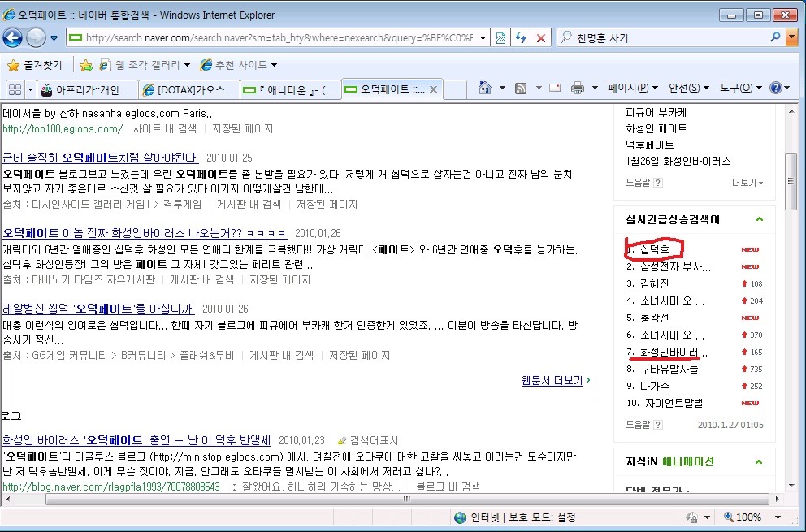Click related search 피규어 부카케
The image size is (806, 532).
click(x=656, y=112)
